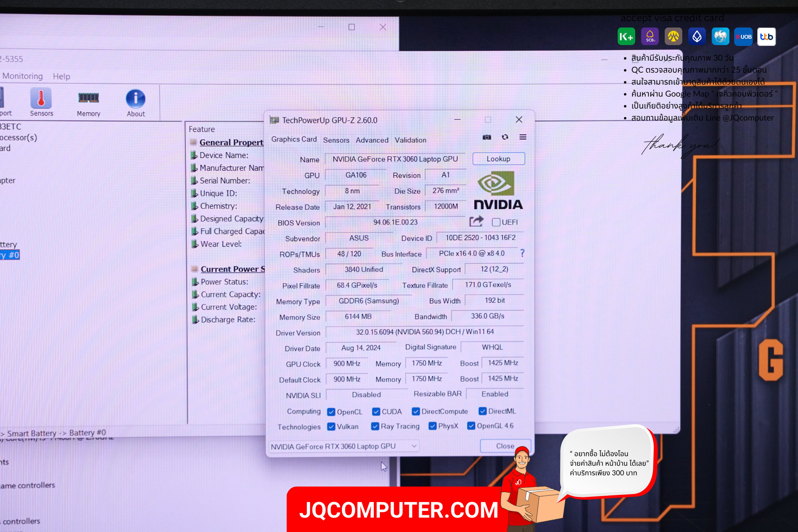Open the GPU selection dropdown at bottom

pos(344,446)
